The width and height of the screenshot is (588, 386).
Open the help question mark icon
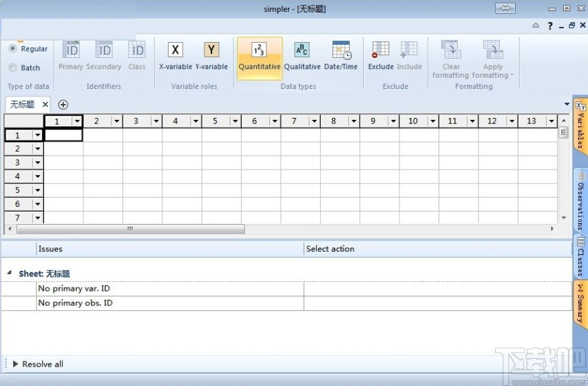[x=550, y=26]
